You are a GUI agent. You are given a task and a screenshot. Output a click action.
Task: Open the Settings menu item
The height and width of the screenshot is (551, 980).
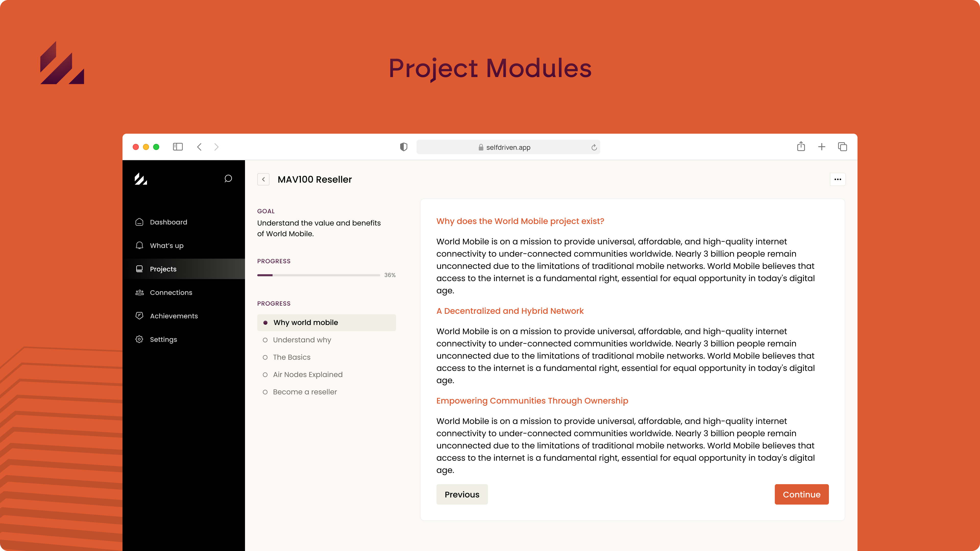click(184, 340)
